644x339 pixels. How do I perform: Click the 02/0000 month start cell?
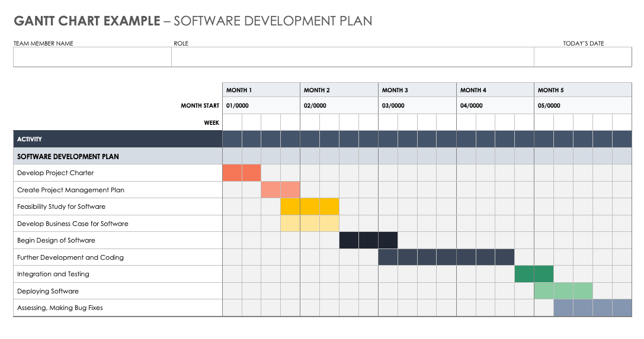tap(339, 106)
